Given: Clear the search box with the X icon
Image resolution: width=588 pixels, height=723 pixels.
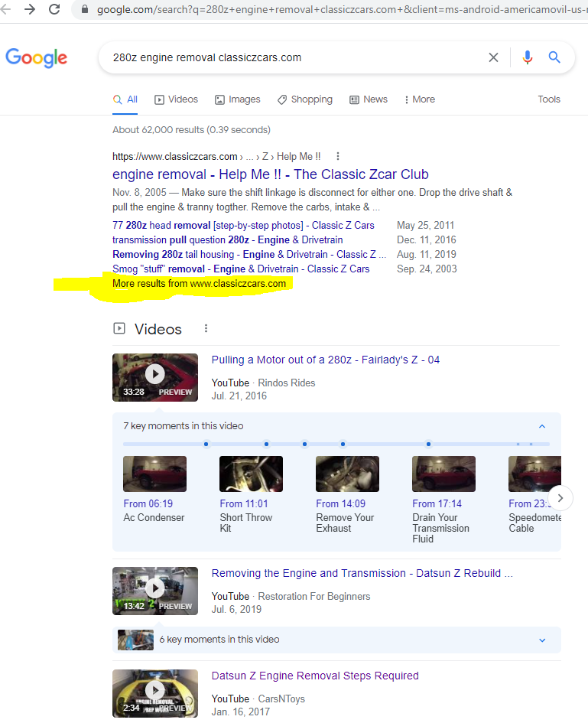Looking at the screenshot, I should click(x=493, y=57).
